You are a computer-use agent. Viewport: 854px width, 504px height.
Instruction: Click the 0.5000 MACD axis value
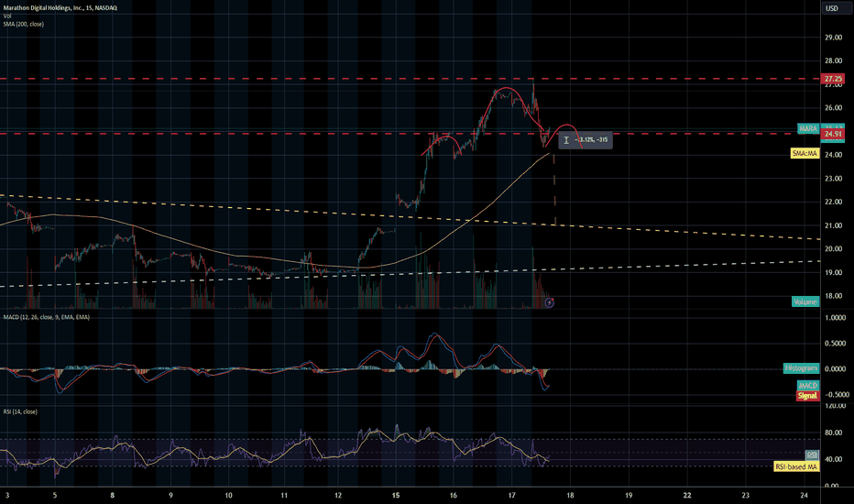click(x=835, y=344)
